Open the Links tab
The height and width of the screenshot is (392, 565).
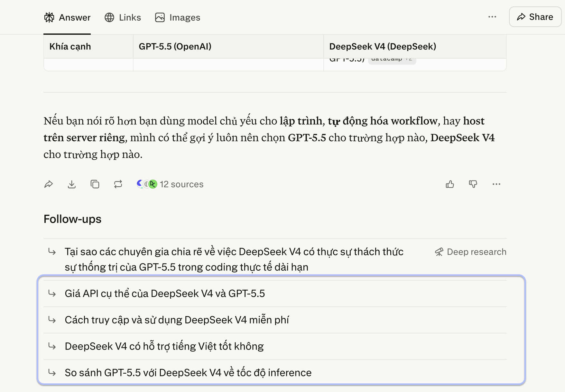tap(123, 17)
